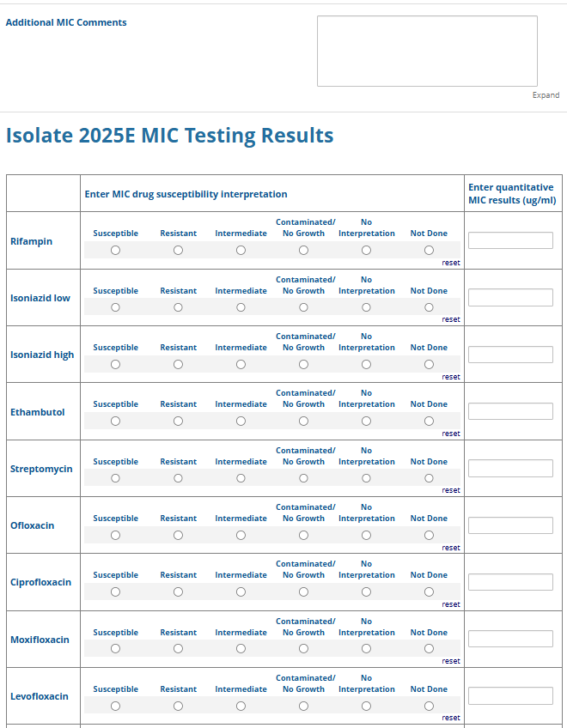Select Susceptible for Rifampin

coord(115,251)
